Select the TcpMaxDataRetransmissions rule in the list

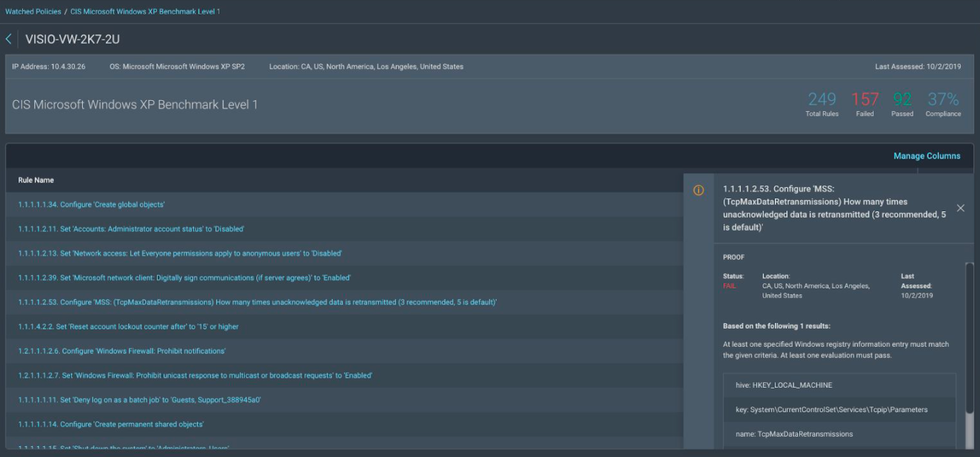click(257, 303)
